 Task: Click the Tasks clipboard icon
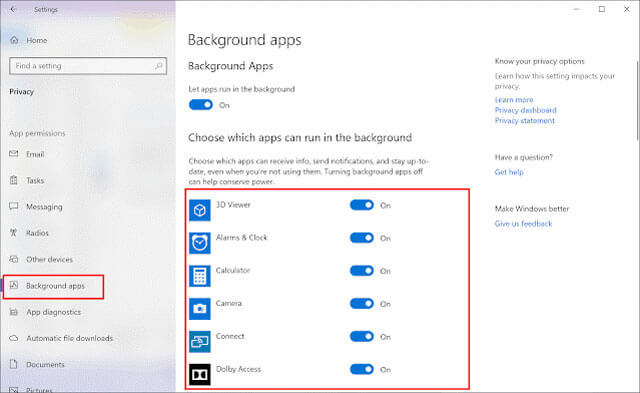point(14,180)
